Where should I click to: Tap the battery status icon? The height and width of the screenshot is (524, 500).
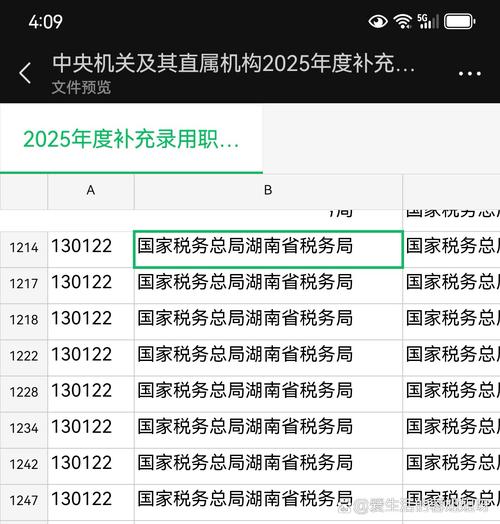coord(460,22)
